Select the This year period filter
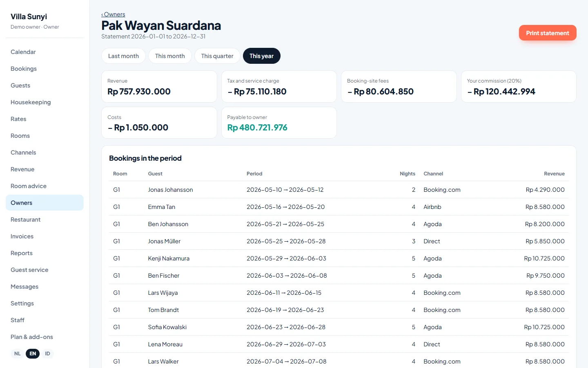This screenshot has width=588, height=368. (261, 56)
